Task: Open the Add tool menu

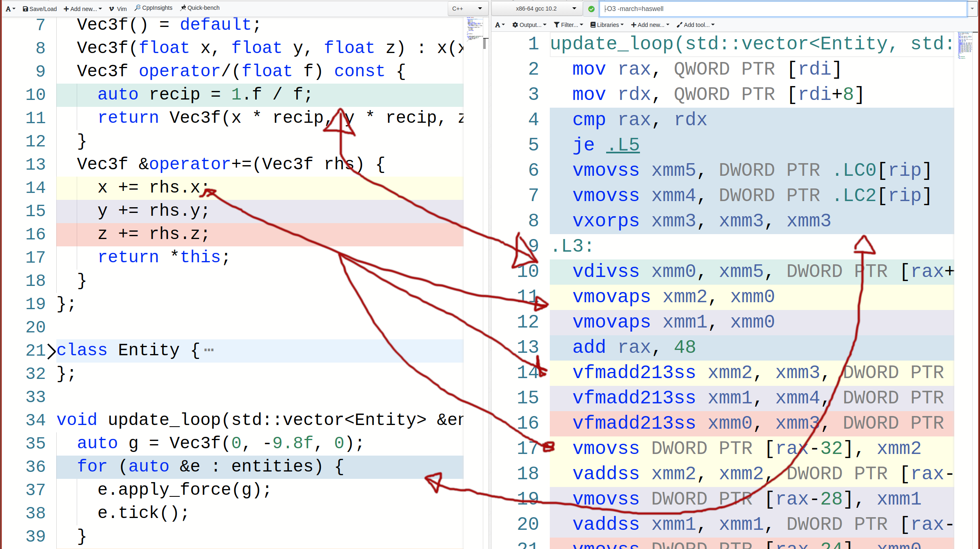Action: pyautogui.click(x=695, y=24)
